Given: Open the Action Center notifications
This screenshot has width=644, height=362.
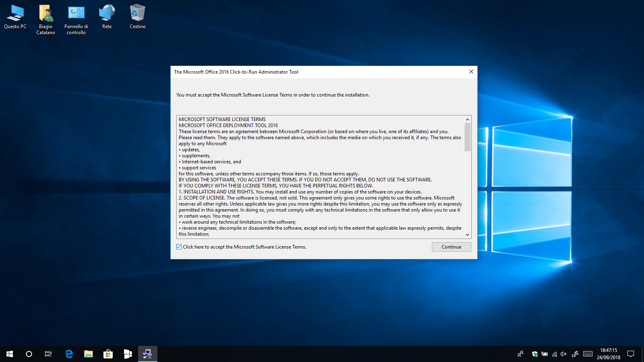Looking at the screenshot, I should coord(631,354).
